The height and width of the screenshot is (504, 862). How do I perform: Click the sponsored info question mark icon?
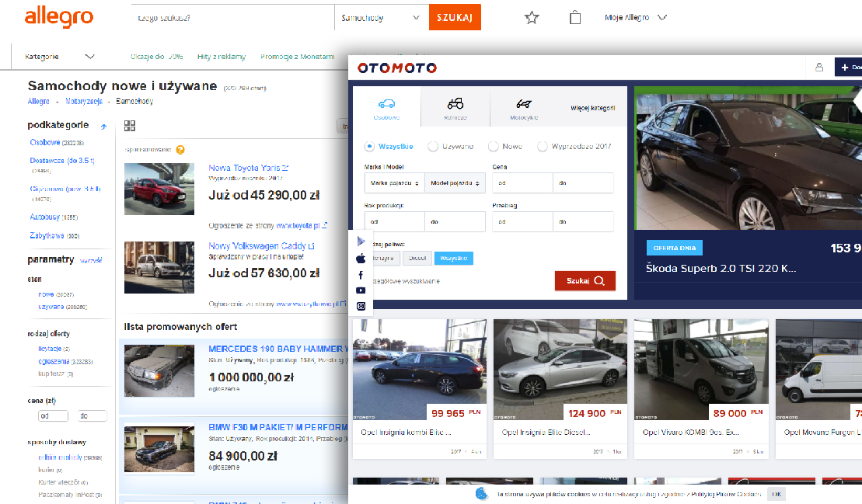click(x=180, y=149)
